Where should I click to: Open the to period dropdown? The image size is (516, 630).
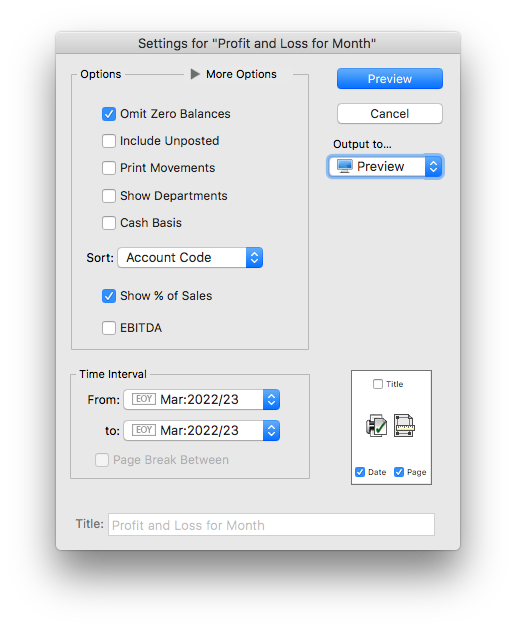[201, 430]
